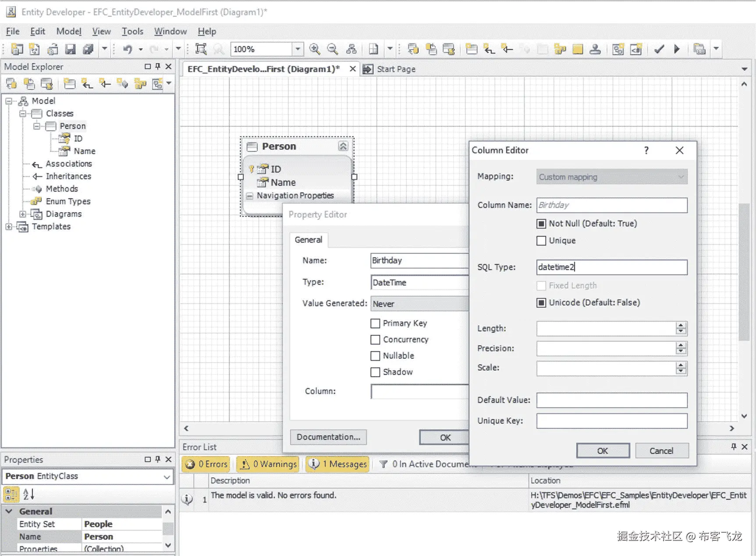Click the Generate Code play arrow icon
Viewport: 756px width, 556px height.
(677, 49)
